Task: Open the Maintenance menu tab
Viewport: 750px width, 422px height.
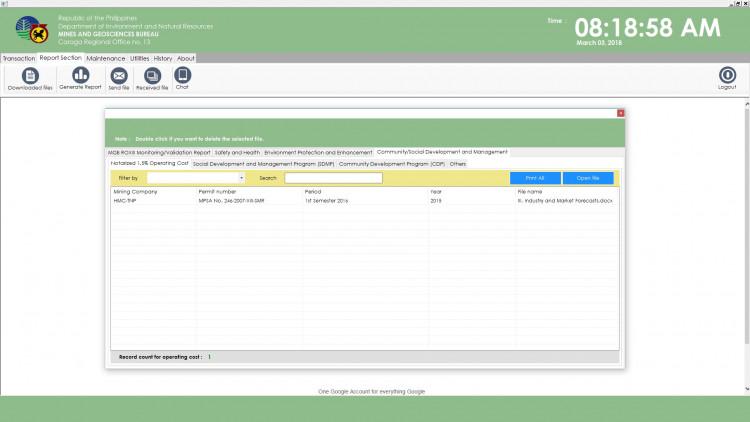Action: coord(106,58)
